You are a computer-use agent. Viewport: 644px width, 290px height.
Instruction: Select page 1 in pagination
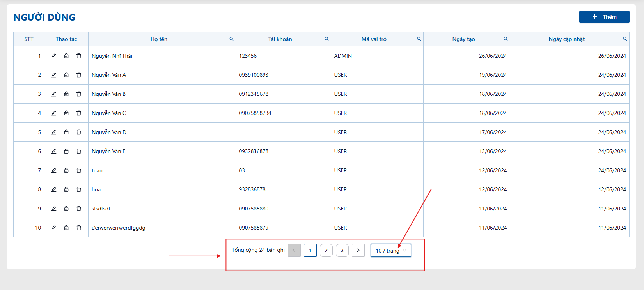310,250
